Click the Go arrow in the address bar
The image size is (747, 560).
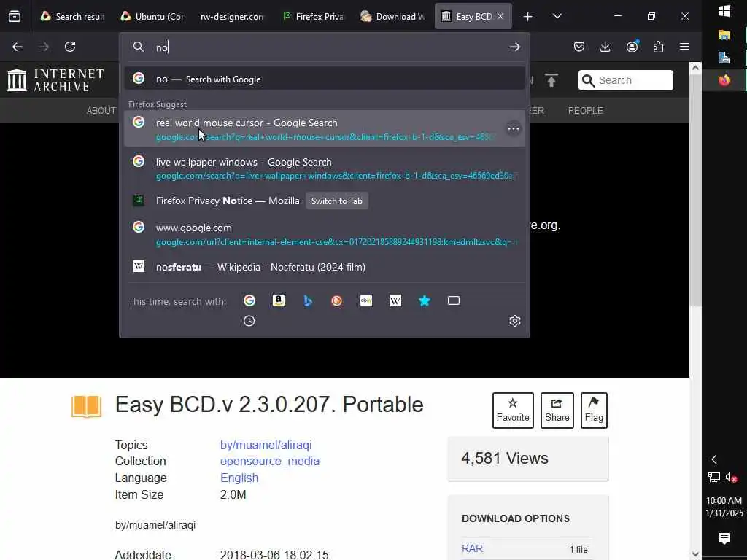(514, 47)
